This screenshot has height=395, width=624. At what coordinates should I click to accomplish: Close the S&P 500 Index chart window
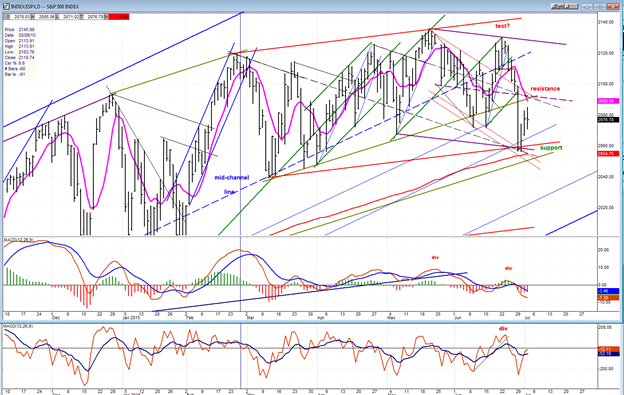point(612,6)
